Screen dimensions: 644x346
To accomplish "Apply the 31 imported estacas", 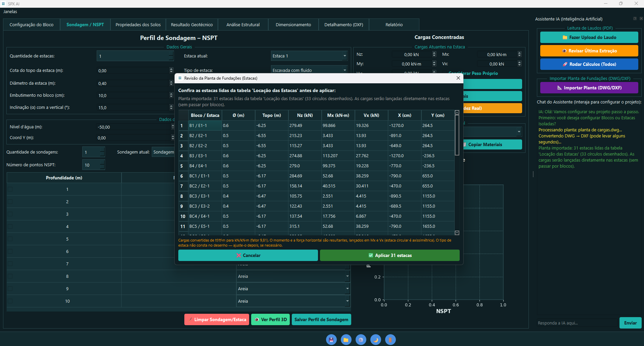I will point(389,255).
